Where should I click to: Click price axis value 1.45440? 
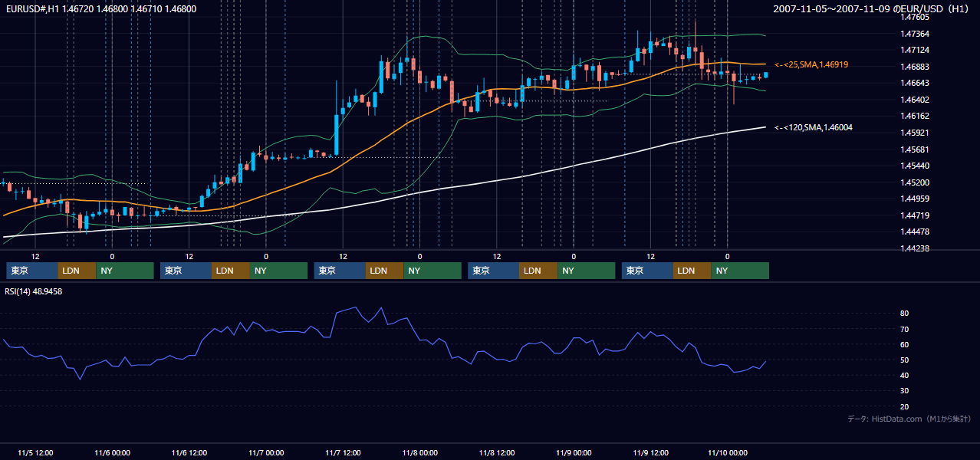[x=914, y=166]
